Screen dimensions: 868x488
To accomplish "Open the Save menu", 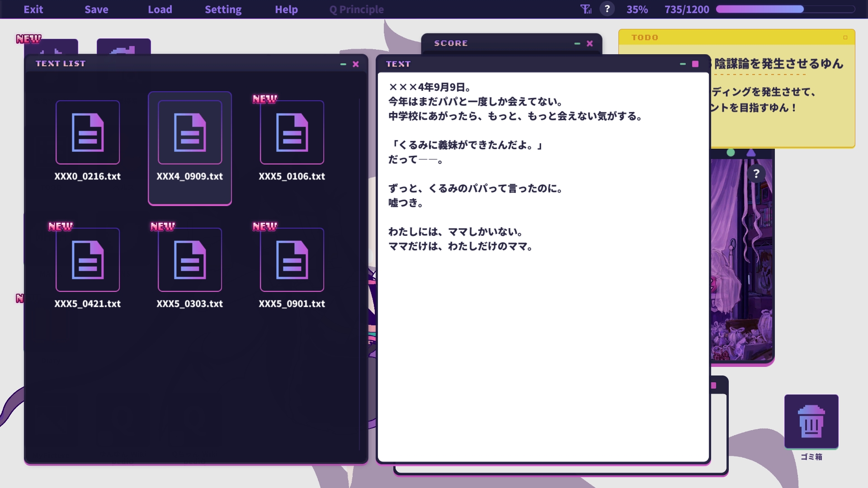I will pyautogui.click(x=96, y=9).
